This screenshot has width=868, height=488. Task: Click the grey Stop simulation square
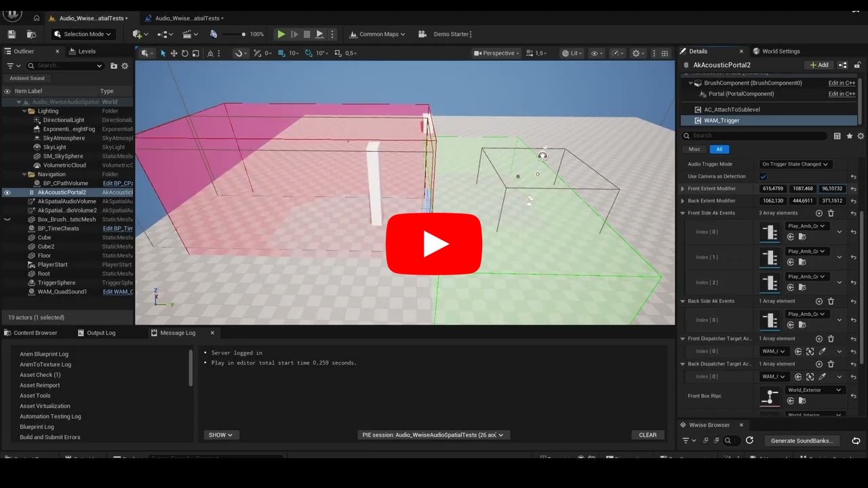307,34
